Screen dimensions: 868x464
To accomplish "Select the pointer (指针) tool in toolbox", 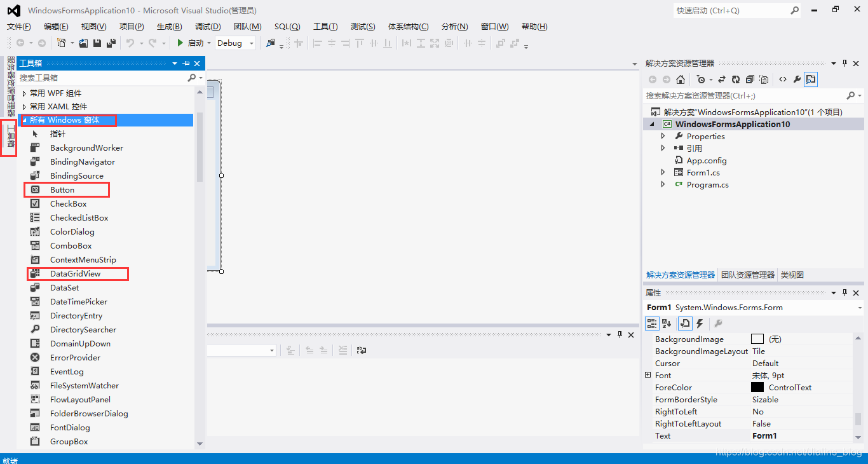I will (x=57, y=134).
